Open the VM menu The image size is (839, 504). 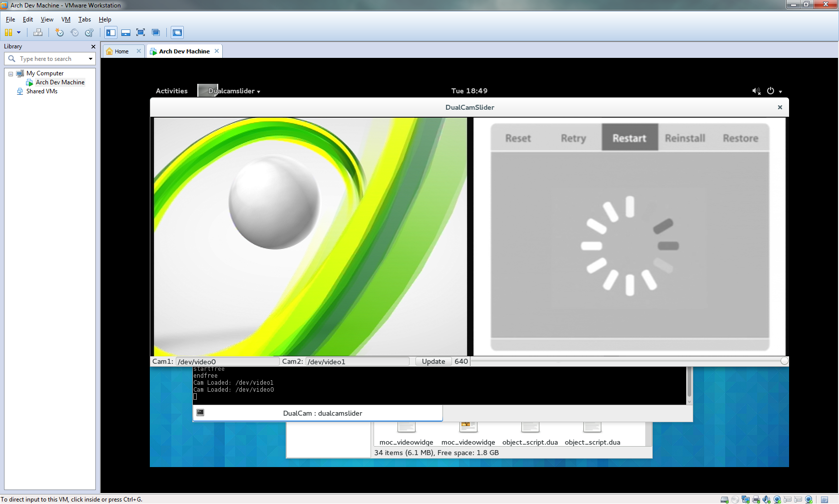(x=65, y=19)
